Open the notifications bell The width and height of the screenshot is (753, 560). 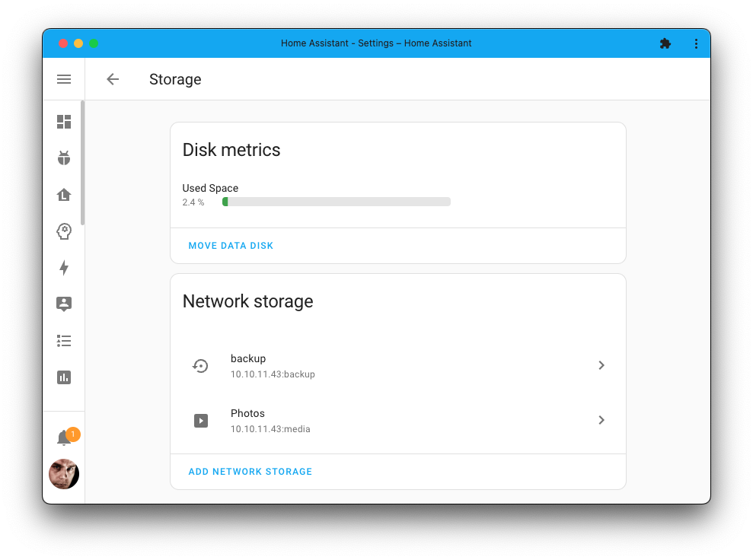tap(64, 436)
